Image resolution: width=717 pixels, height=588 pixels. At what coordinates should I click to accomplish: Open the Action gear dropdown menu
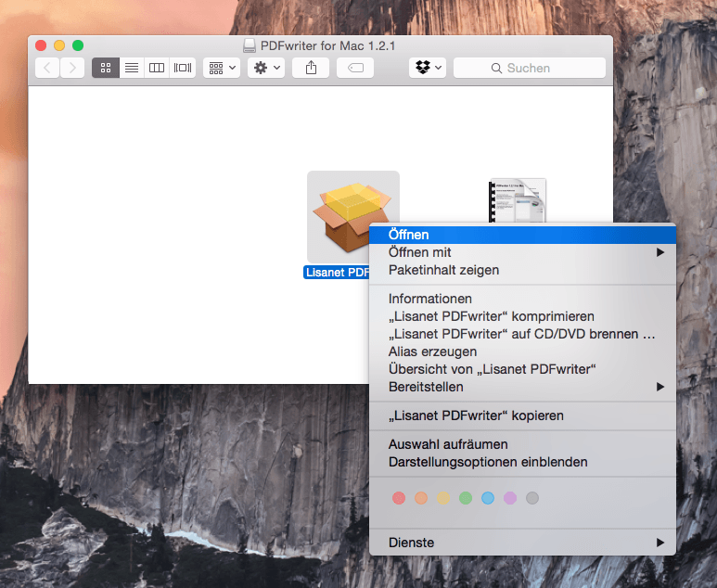point(266,68)
